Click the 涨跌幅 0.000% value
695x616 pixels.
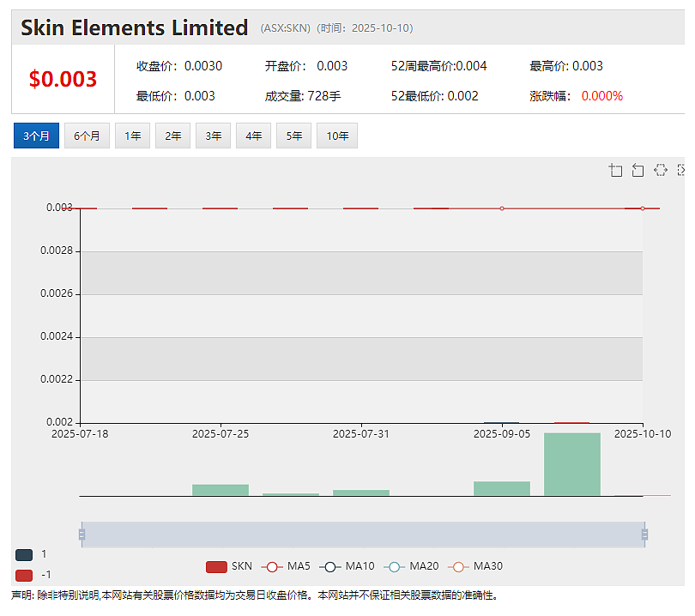pyautogui.click(x=602, y=96)
